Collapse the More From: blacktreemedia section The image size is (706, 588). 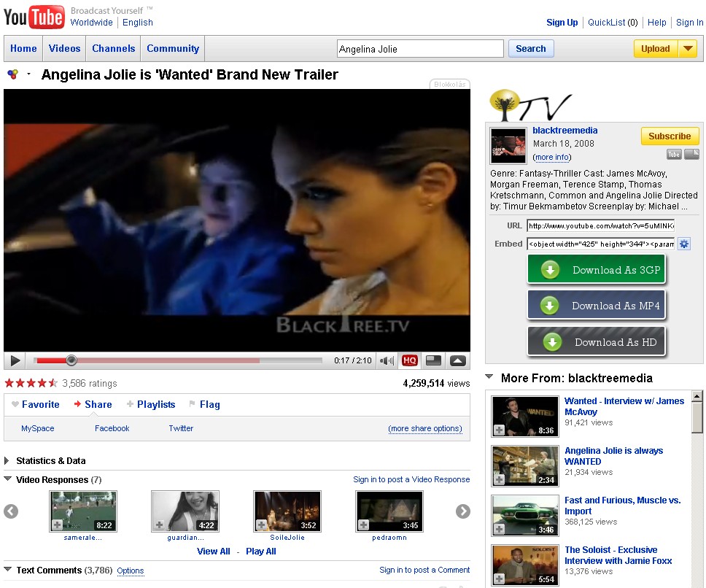489,378
